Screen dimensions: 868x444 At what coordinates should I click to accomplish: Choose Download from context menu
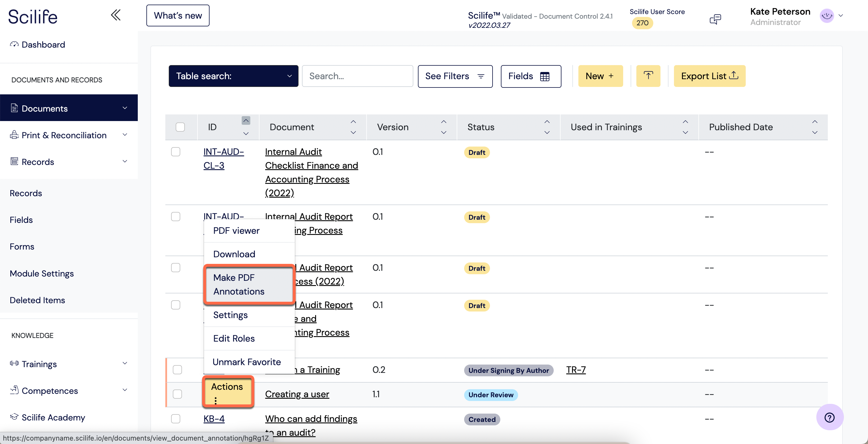pyautogui.click(x=249, y=254)
